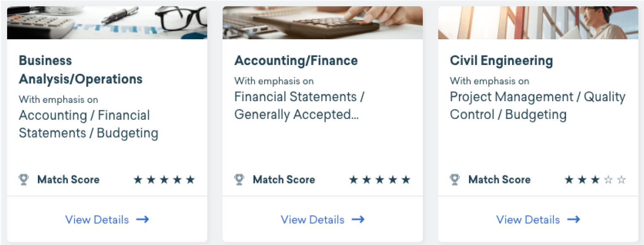Click the trophy icon on Civil Engineering card
644x245 pixels.
click(455, 180)
